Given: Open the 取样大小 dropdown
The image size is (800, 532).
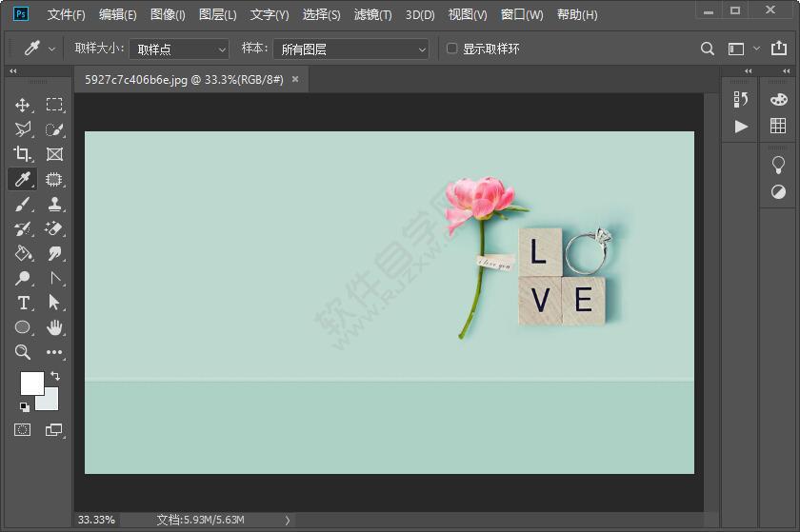Looking at the screenshot, I should click(x=179, y=49).
